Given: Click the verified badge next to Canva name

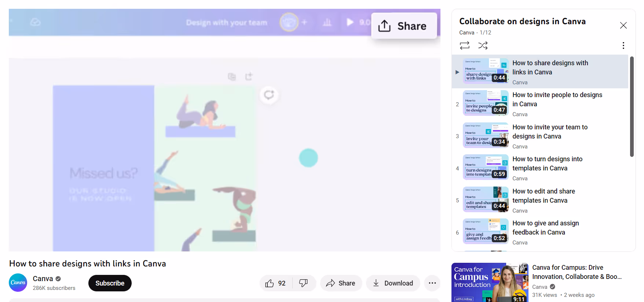Looking at the screenshot, I should pyautogui.click(x=58, y=279).
